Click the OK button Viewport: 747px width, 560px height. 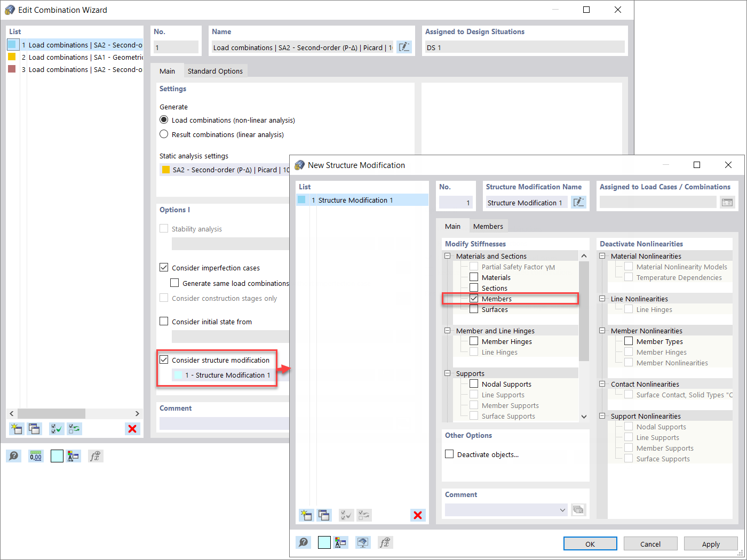[590, 543]
